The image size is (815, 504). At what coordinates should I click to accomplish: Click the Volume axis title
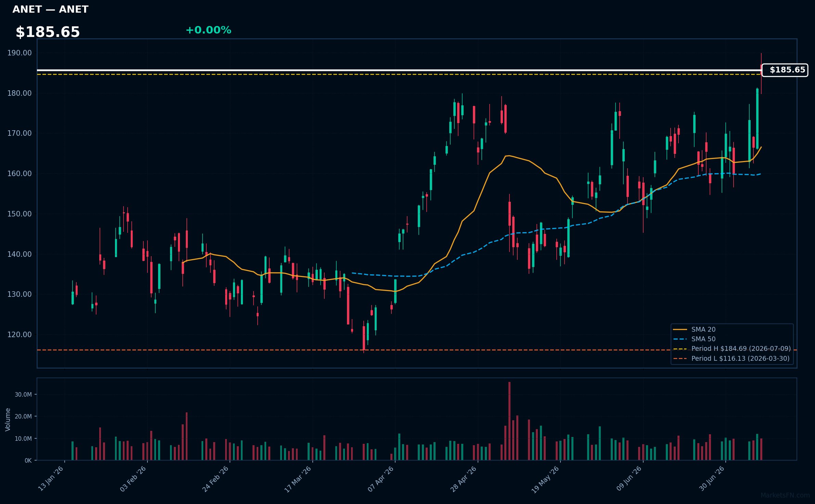click(x=8, y=420)
